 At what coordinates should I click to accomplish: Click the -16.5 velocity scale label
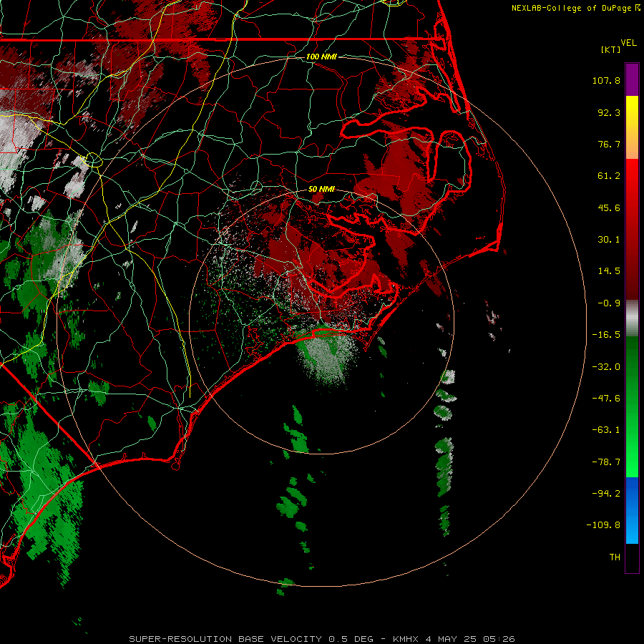(x=606, y=335)
